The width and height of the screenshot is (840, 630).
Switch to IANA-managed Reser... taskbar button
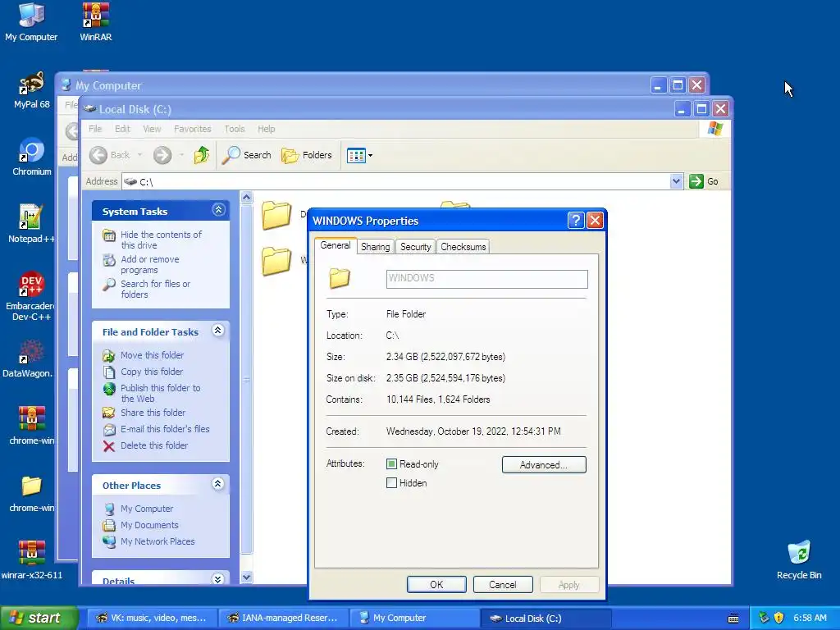[x=283, y=619]
